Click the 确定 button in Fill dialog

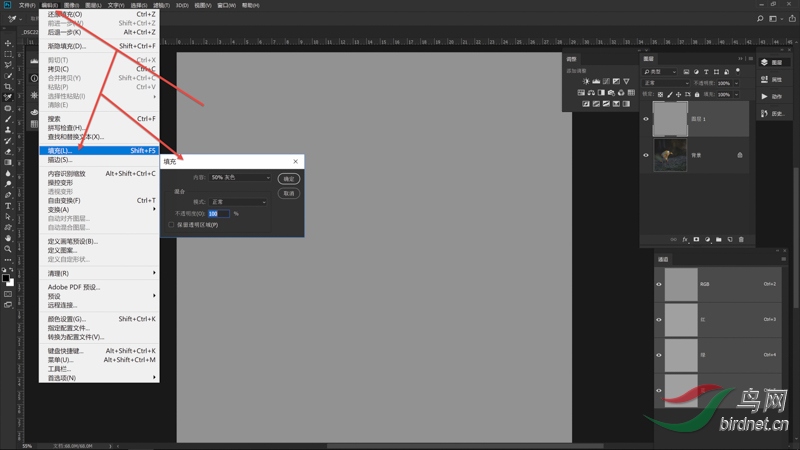[x=289, y=178]
